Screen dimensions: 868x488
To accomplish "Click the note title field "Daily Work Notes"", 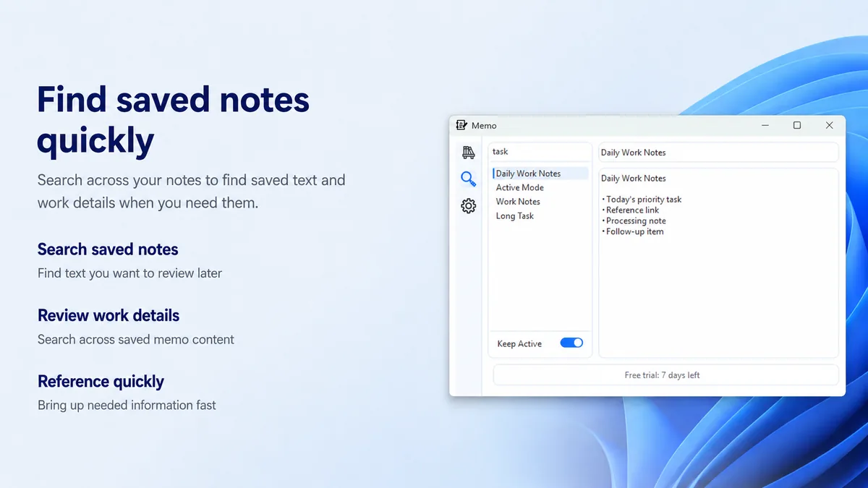I will (718, 153).
